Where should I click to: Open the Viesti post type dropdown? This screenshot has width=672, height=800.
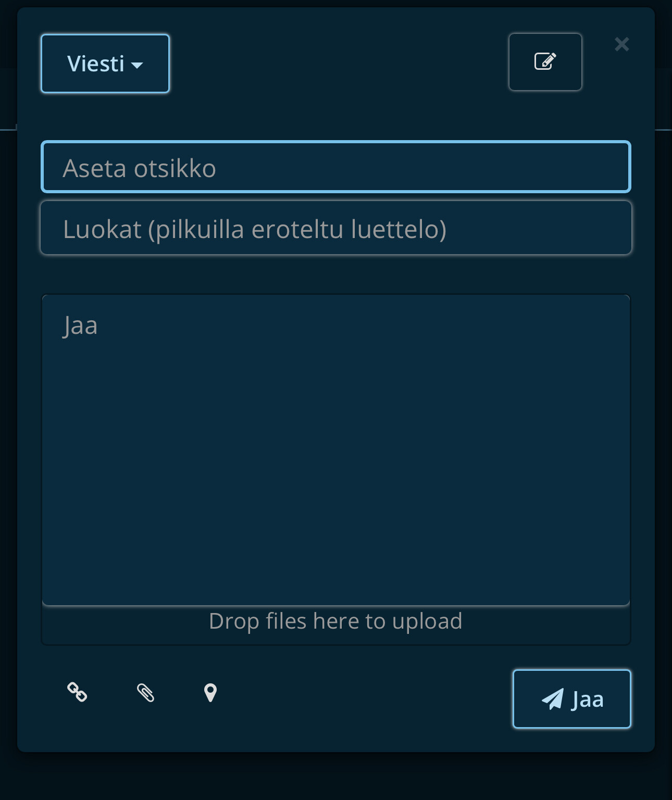(105, 64)
